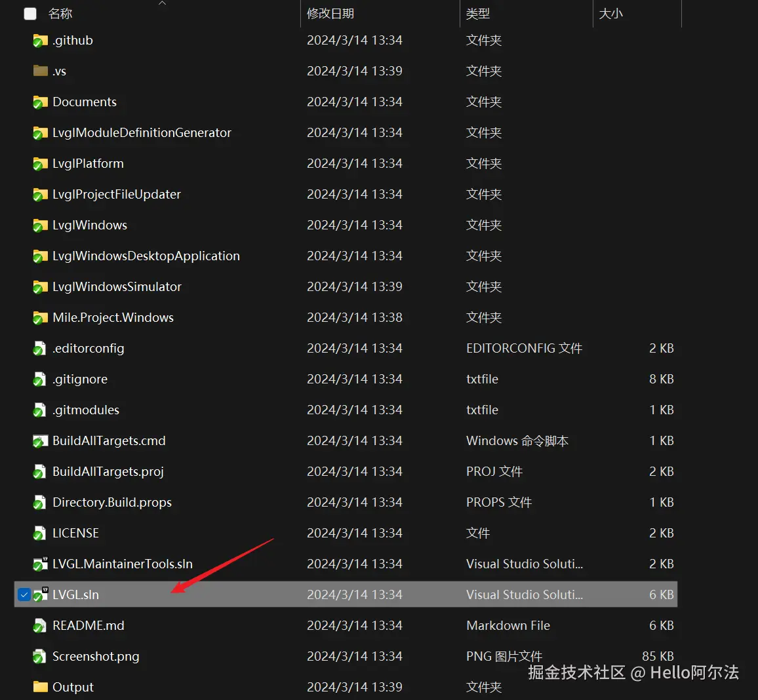This screenshot has height=700, width=758.
Task: Click the LVGL.MaintainerTools.sln solution icon
Action: (40, 564)
